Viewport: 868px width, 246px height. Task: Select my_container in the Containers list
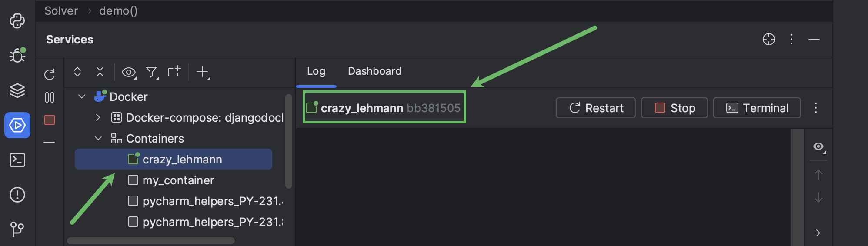coord(178,180)
